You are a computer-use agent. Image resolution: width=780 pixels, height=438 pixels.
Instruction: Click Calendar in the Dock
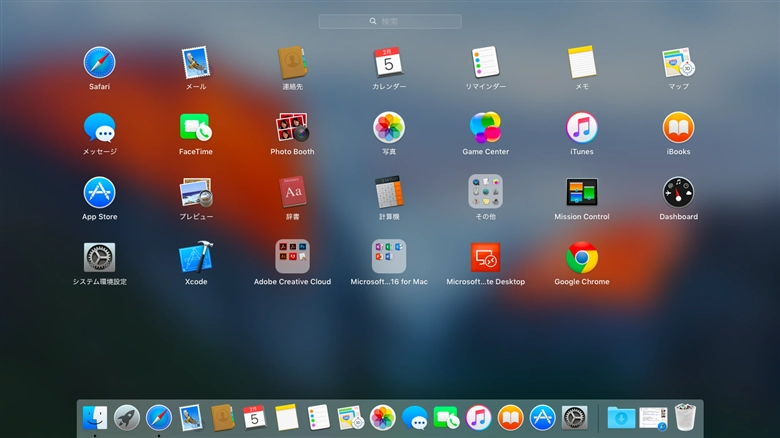tap(254, 417)
